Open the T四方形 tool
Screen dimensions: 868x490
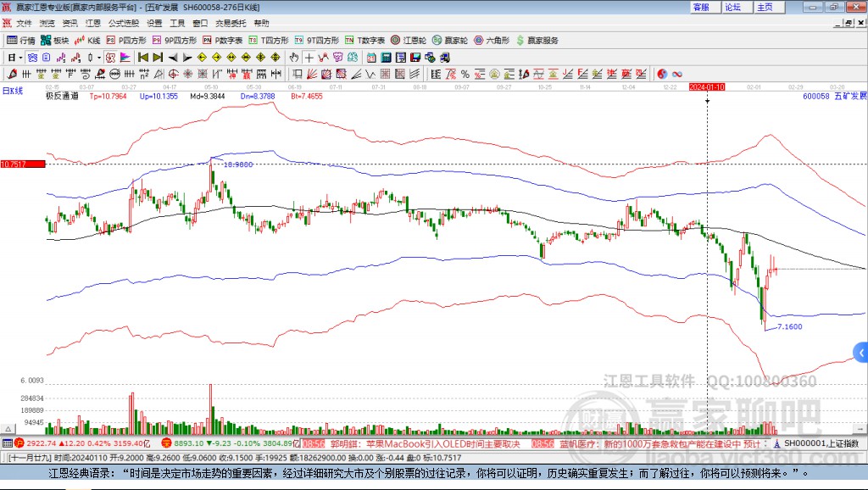tap(269, 41)
